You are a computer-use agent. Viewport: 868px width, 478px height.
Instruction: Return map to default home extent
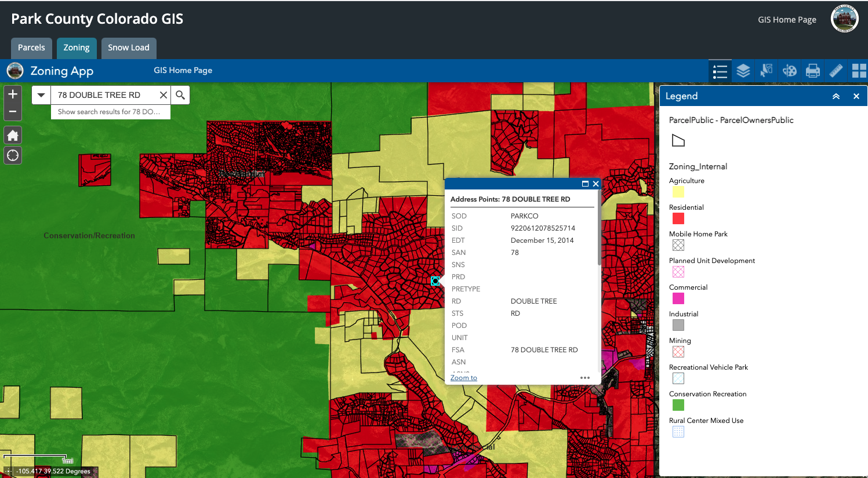click(13, 136)
